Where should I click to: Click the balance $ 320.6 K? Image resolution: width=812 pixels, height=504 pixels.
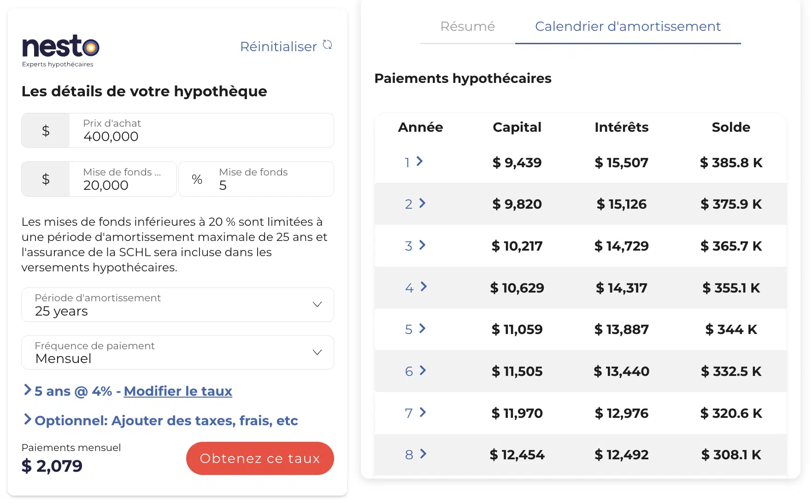[x=731, y=413]
